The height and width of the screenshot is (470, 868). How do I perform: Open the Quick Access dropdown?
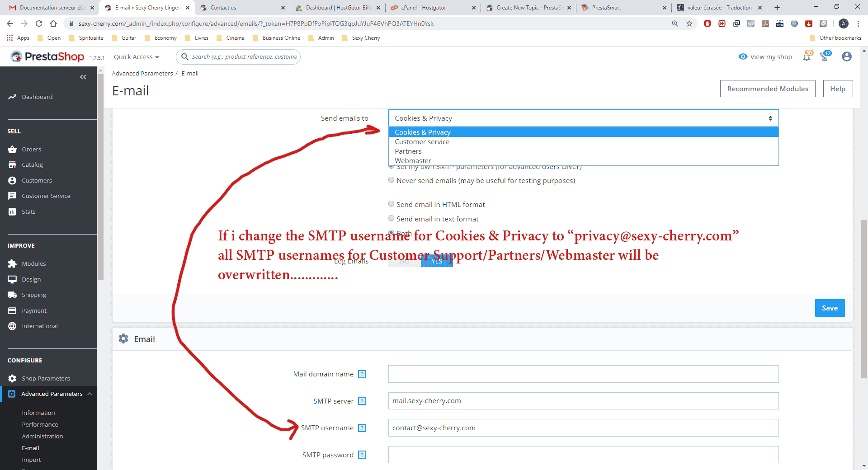(137, 57)
